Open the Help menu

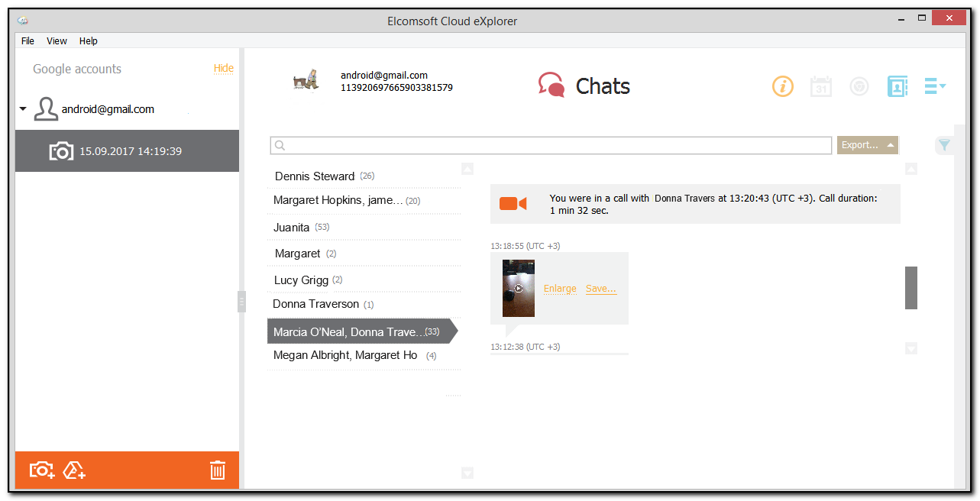point(89,41)
